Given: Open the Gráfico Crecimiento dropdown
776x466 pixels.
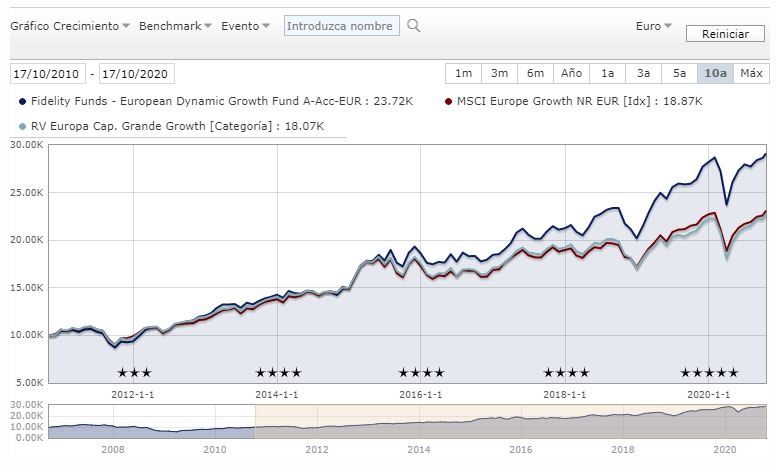Looking at the screenshot, I should pyautogui.click(x=70, y=26).
